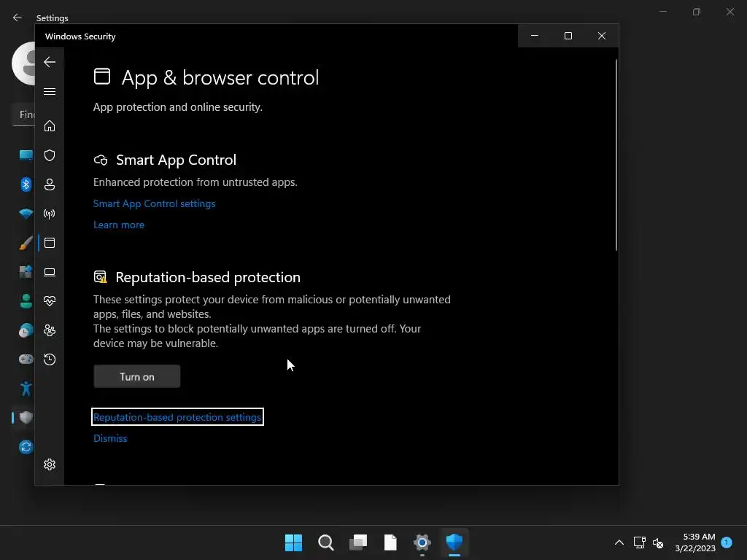Viewport: 747px width, 560px height.
Task: Open Virus & threat protection shield icon
Action: 50,155
